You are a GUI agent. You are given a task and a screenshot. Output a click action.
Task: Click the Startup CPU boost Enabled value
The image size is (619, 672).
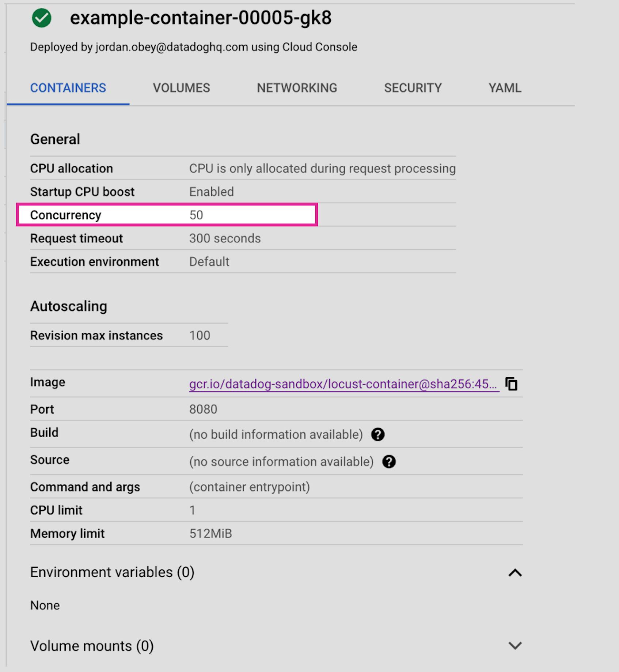[x=211, y=191]
